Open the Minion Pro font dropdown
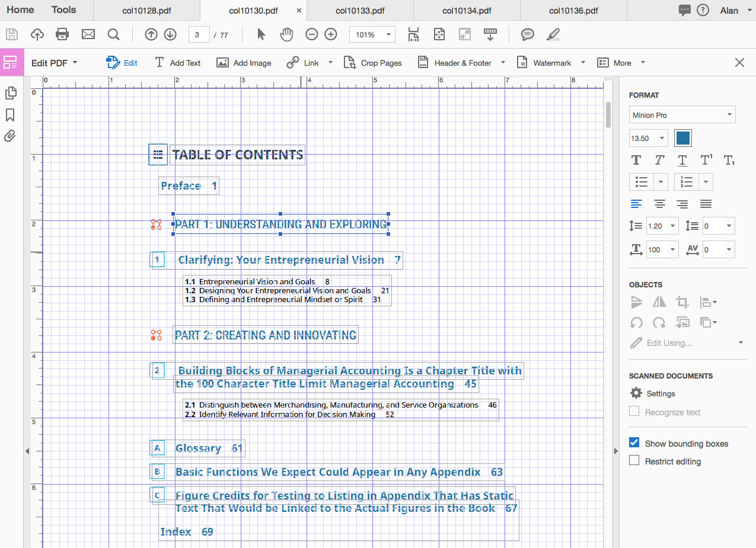 point(682,115)
